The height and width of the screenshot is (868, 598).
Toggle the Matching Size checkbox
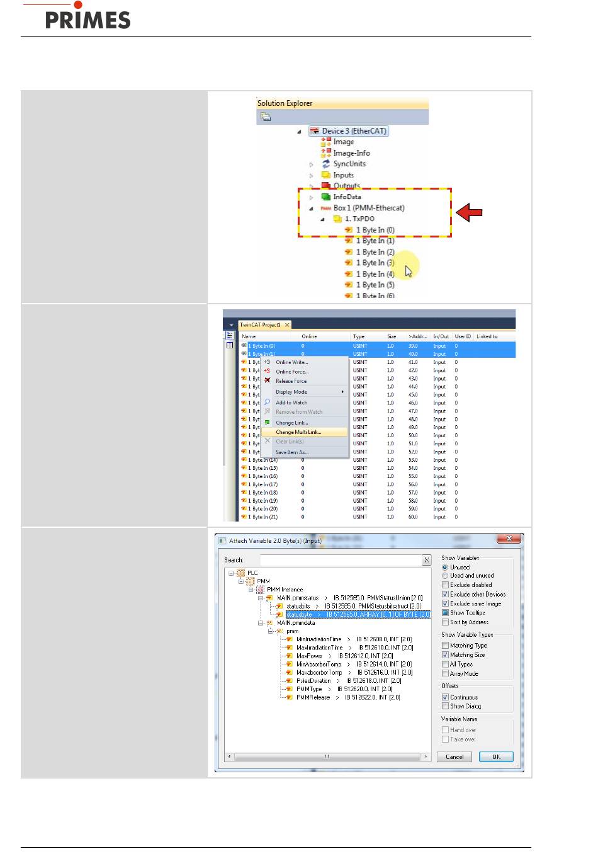445,655
